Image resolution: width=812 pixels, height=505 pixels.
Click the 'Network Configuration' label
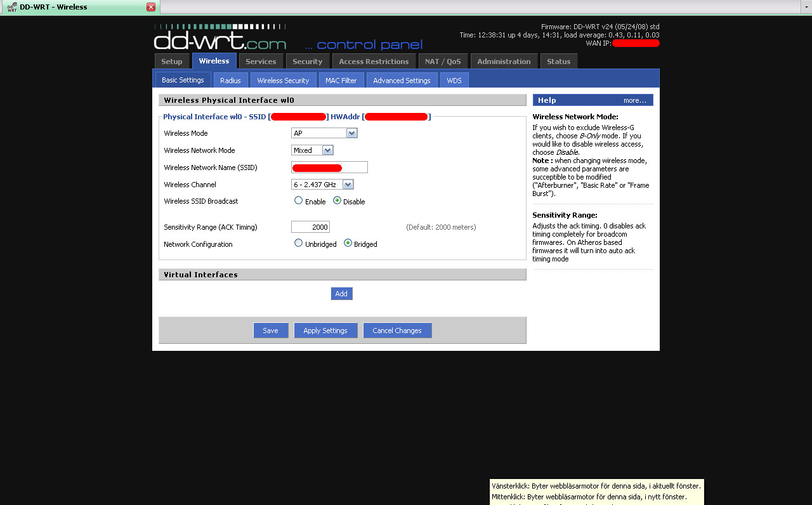point(198,244)
